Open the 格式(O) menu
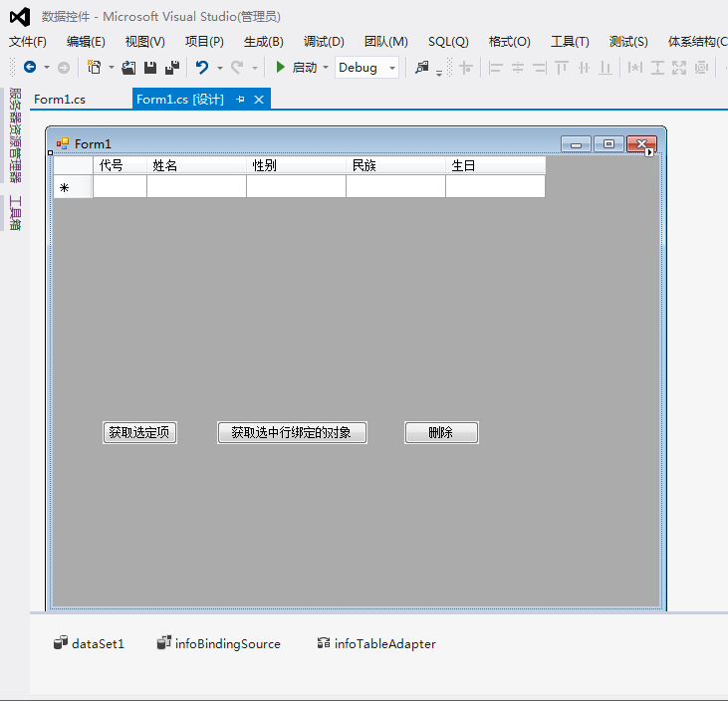 click(509, 42)
